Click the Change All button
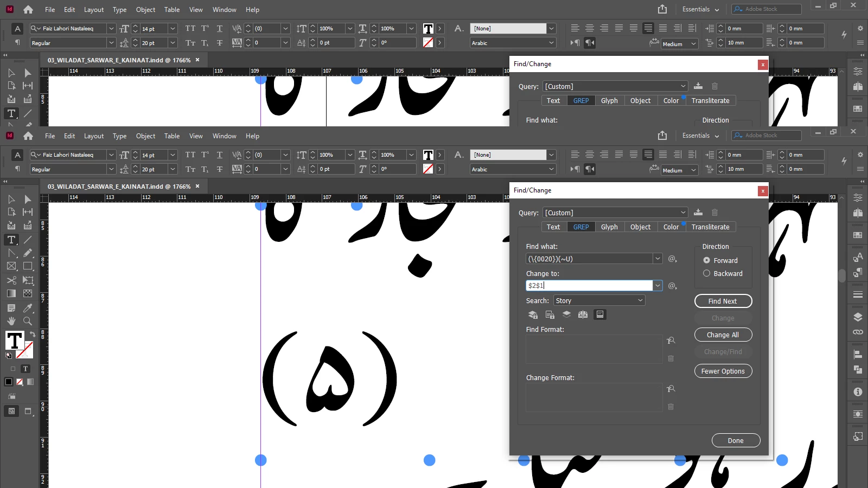 click(x=723, y=335)
